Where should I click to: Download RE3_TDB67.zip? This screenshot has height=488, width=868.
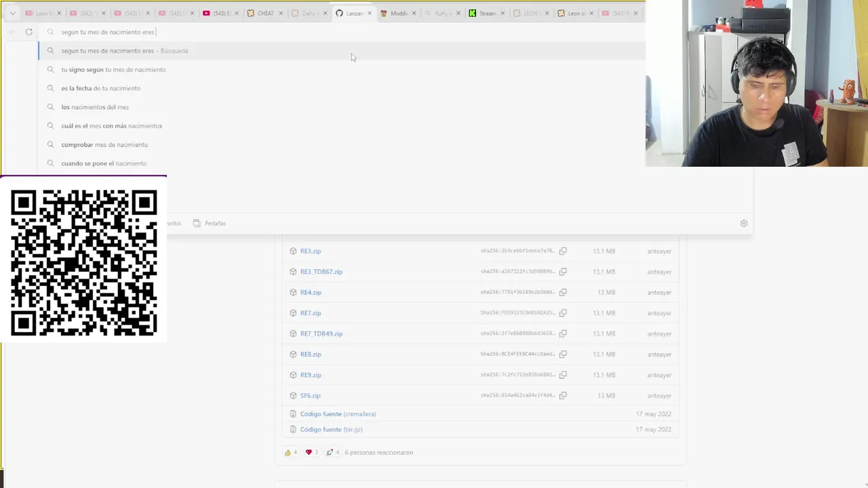[x=321, y=272]
